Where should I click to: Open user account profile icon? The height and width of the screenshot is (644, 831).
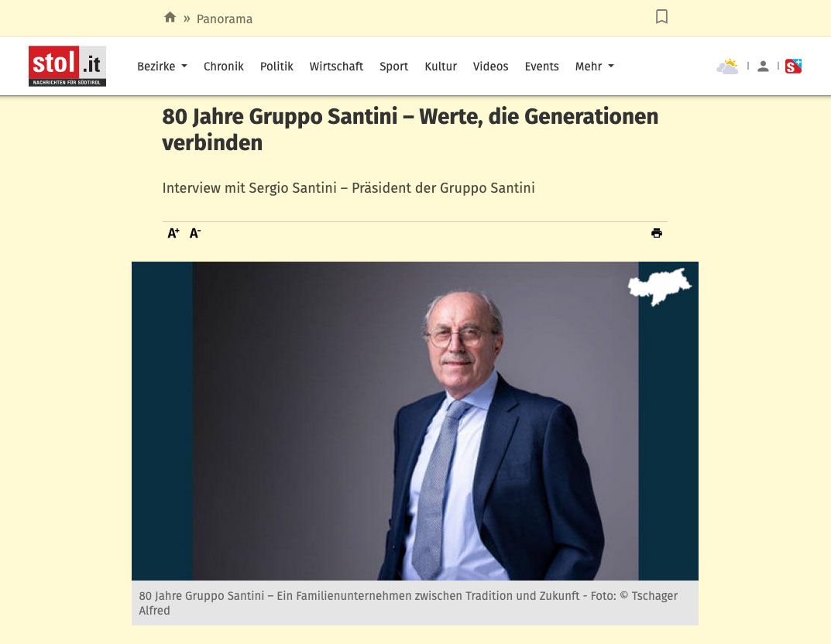[x=763, y=67]
